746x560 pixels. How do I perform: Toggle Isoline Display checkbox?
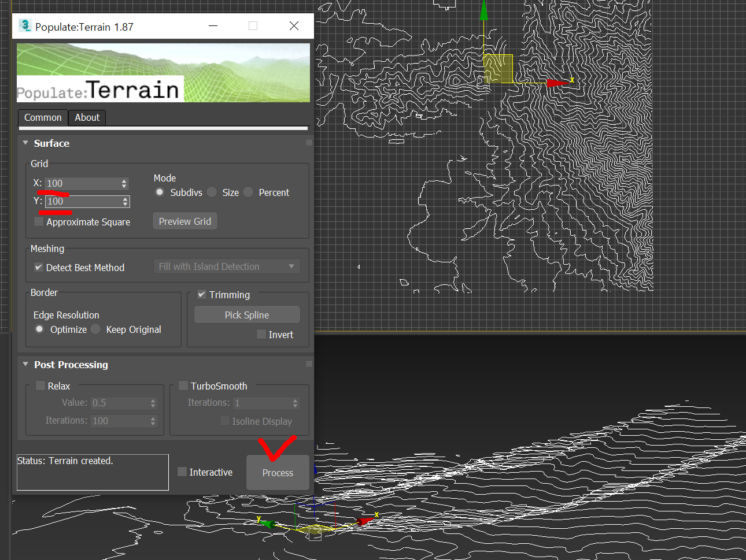click(x=225, y=421)
